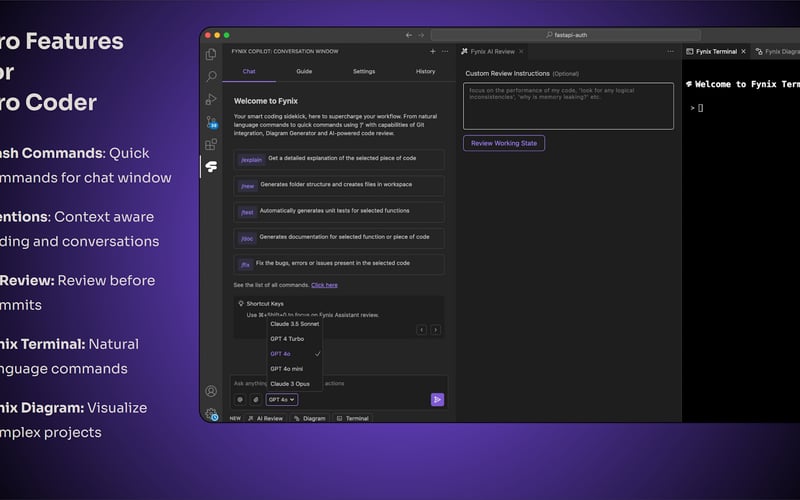Open the Manage gear icon
The image size is (800, 500).
211,414
